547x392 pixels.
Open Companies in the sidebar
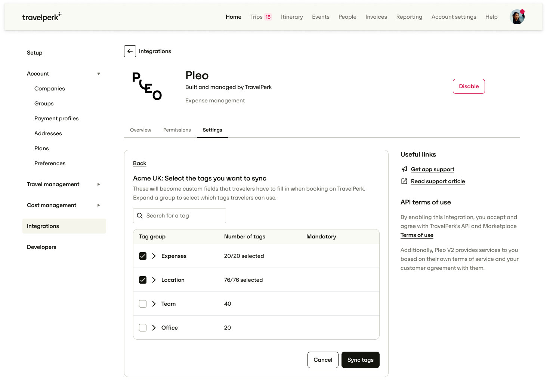(50, 89)
